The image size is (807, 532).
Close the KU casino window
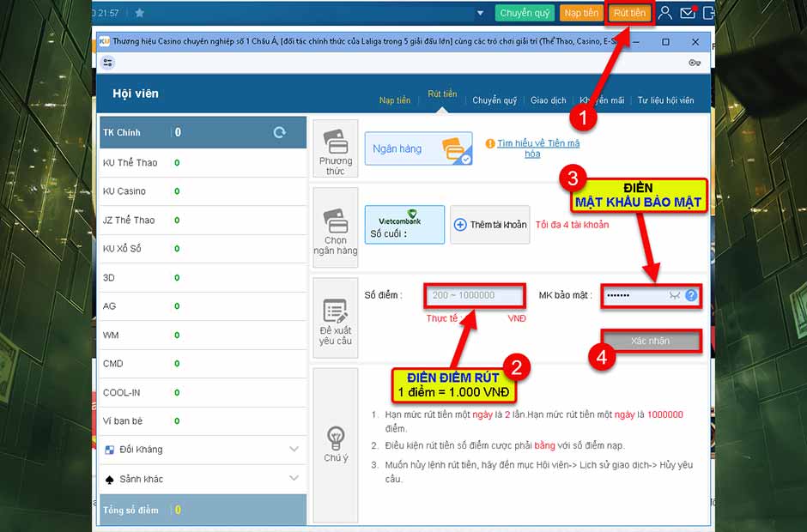[695, 42]
